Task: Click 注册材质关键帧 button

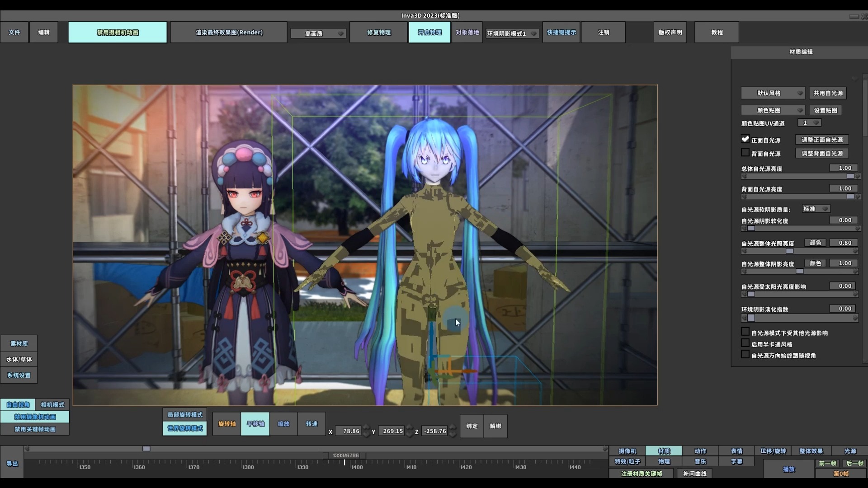Action: tap(642, 474)
